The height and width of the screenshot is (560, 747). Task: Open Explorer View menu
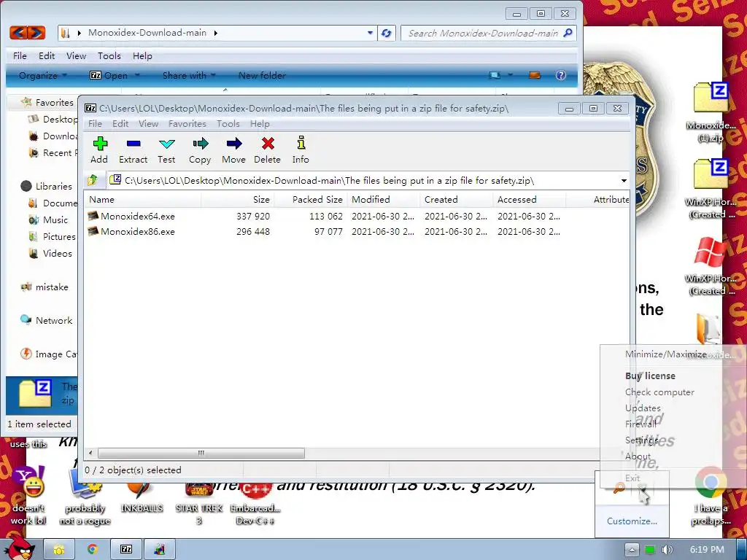[76, 55]
